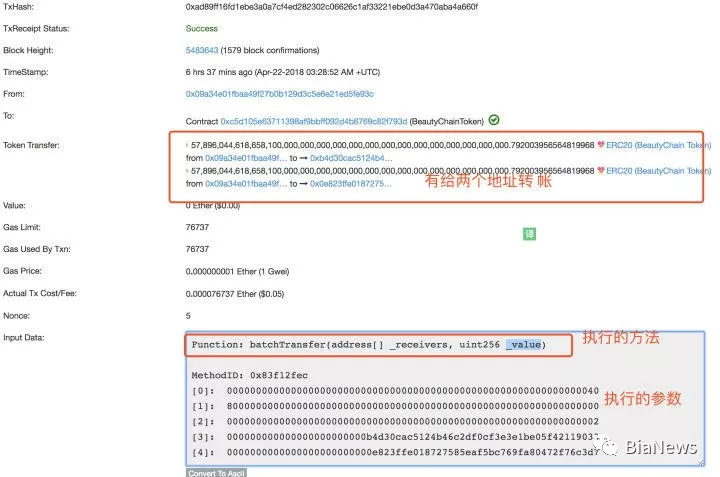Expand the first token transfer row triangle
Screen dimensions: 720x477
pyautogui.click(x=187, y=145)
